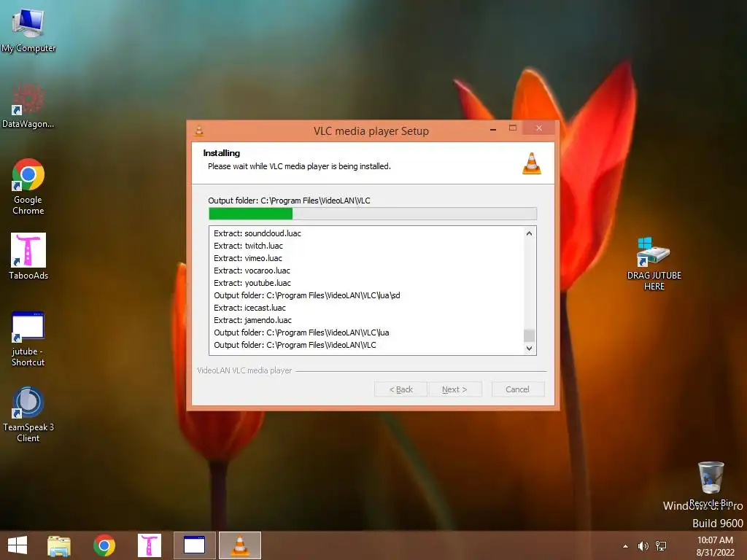Select the DataWagon desktop shortcut
Screen dimensions: 747x560
tap(28, 106)
